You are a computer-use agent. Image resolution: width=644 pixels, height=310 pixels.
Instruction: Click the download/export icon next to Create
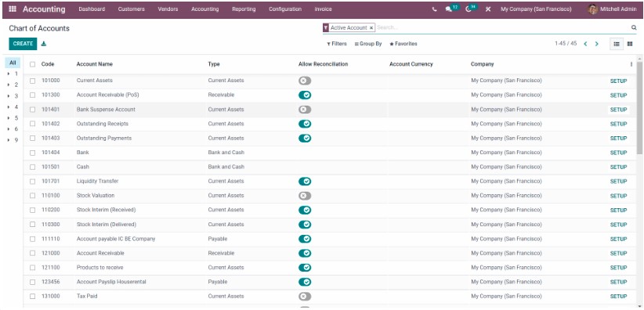pyautogui.click(x=44, y=44)
